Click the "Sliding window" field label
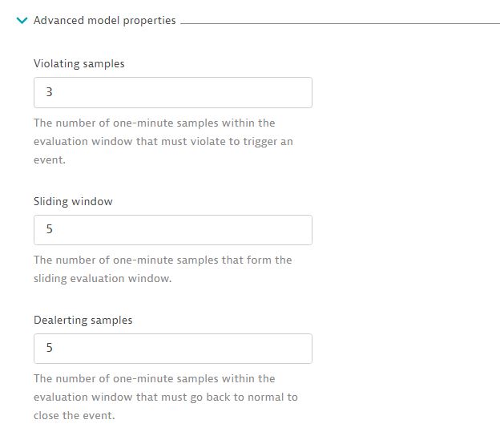 pos(73,201)
